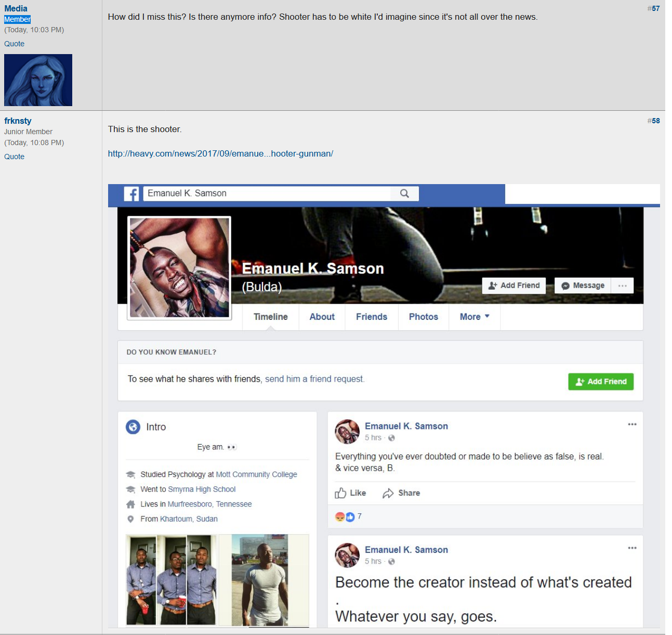
Task: Open post number #58 permalink
Action: (654, 121)
